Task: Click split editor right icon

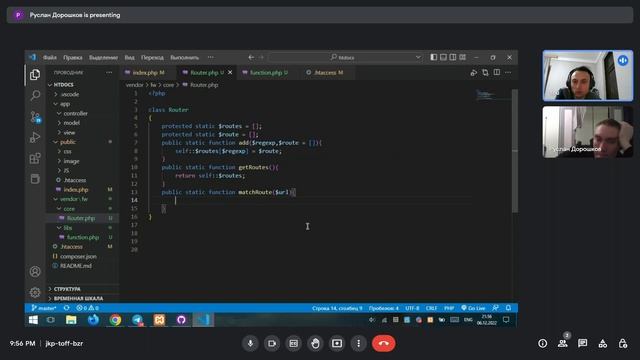Action: pyautogui.click(x=497, y=72)
